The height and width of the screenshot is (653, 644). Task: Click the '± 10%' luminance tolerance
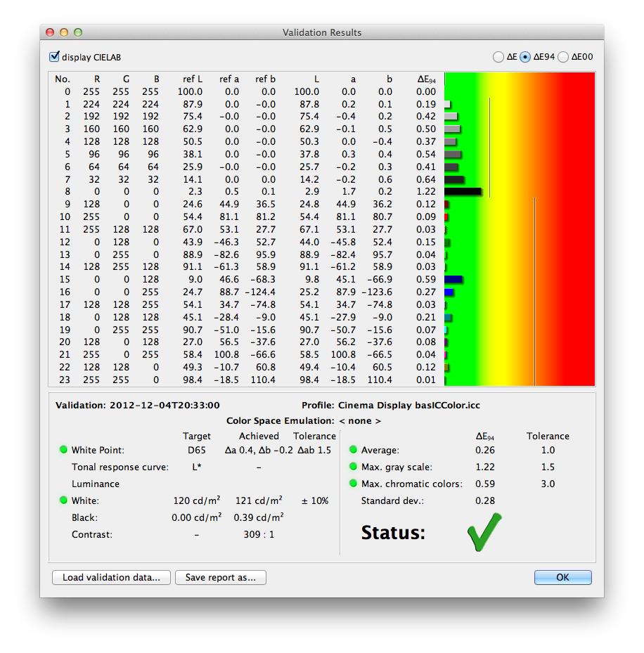(314, 500)
